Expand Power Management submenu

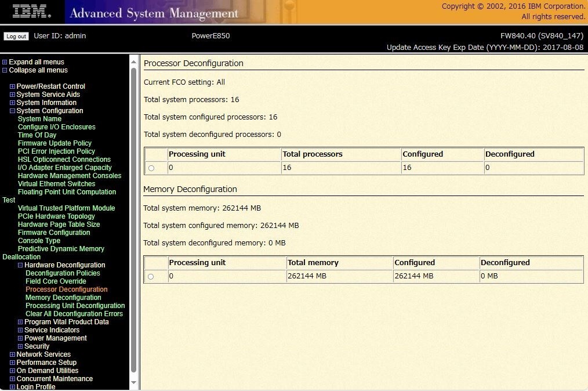(x=20, y=338)
